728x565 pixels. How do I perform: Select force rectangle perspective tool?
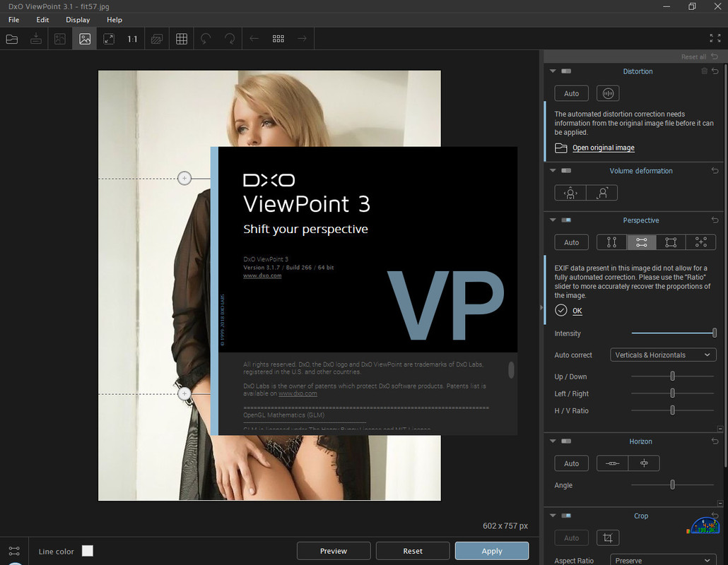tap(671, 242)
